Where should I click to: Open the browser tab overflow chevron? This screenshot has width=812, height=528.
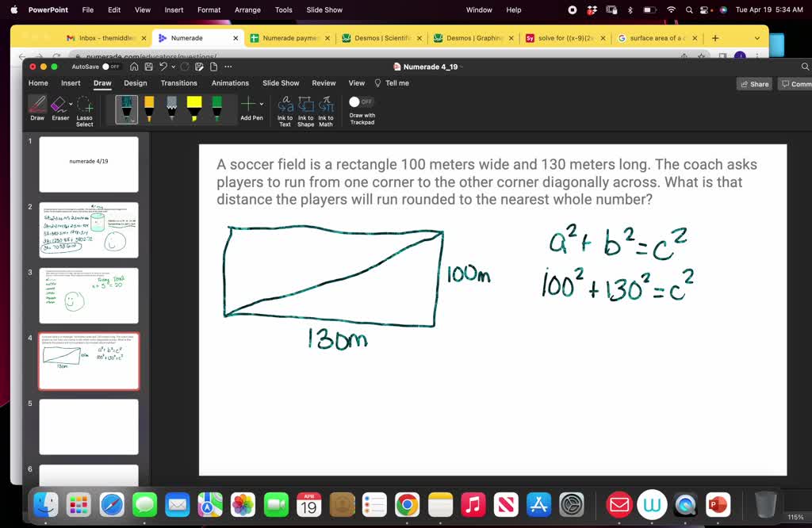click(x=756, y=36)
